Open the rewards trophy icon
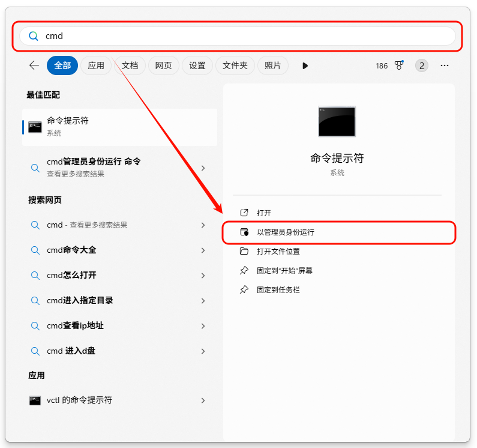477x448 pixels. coord(399,65)
